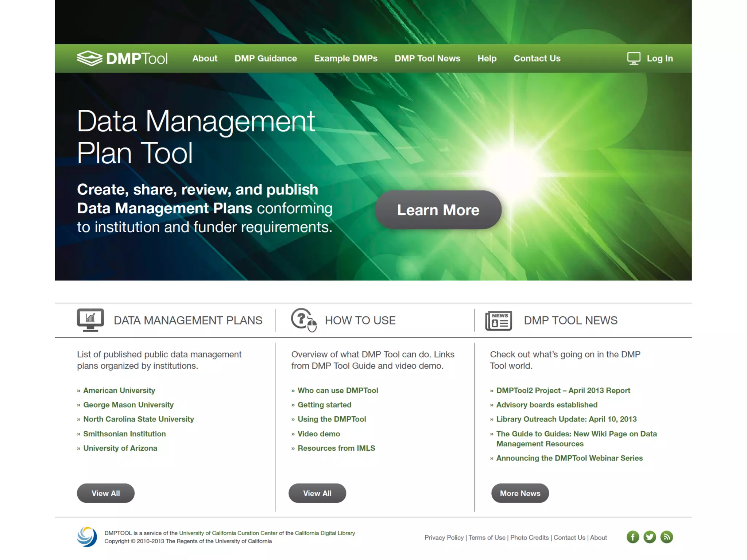Viewport: 747px width, 560px height.
Task: Open the Twitter icon in footer
Action: (x=650, y=537)
